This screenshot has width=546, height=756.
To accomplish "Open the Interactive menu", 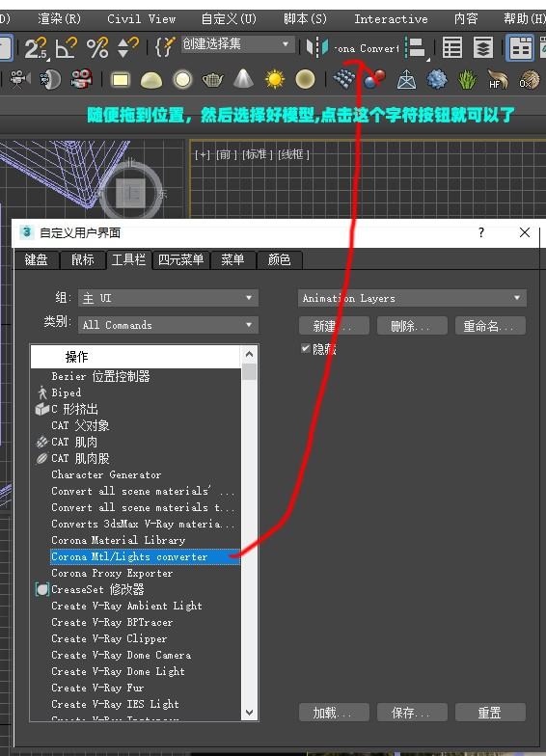I will [x=391, y=19].
